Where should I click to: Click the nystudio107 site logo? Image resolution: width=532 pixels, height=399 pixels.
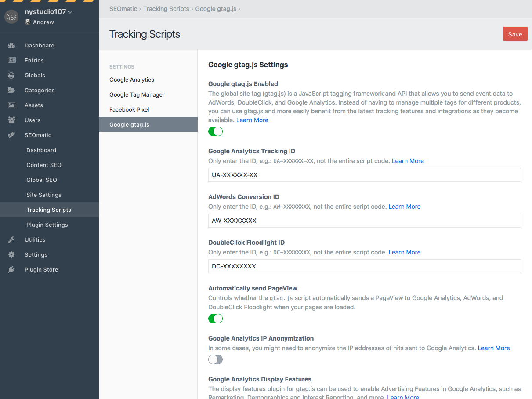click(x=11, y=17)
